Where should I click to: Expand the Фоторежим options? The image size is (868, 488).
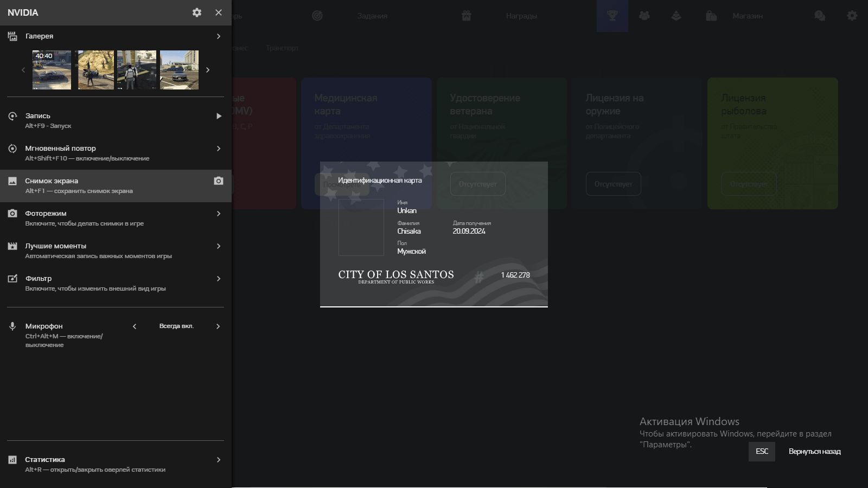219,214
